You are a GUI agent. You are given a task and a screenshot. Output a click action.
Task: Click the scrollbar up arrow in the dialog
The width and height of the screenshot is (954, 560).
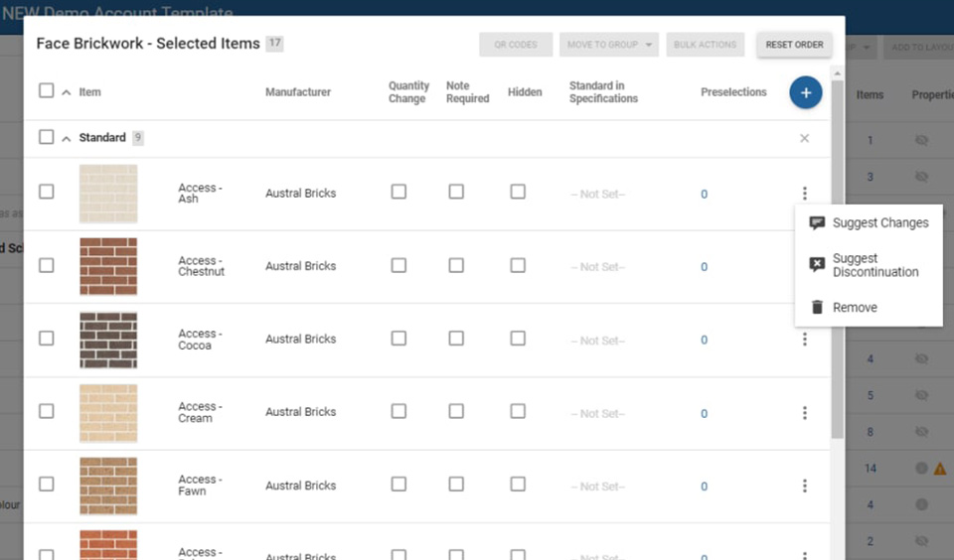pyautogui.click(x=837, y=72)
